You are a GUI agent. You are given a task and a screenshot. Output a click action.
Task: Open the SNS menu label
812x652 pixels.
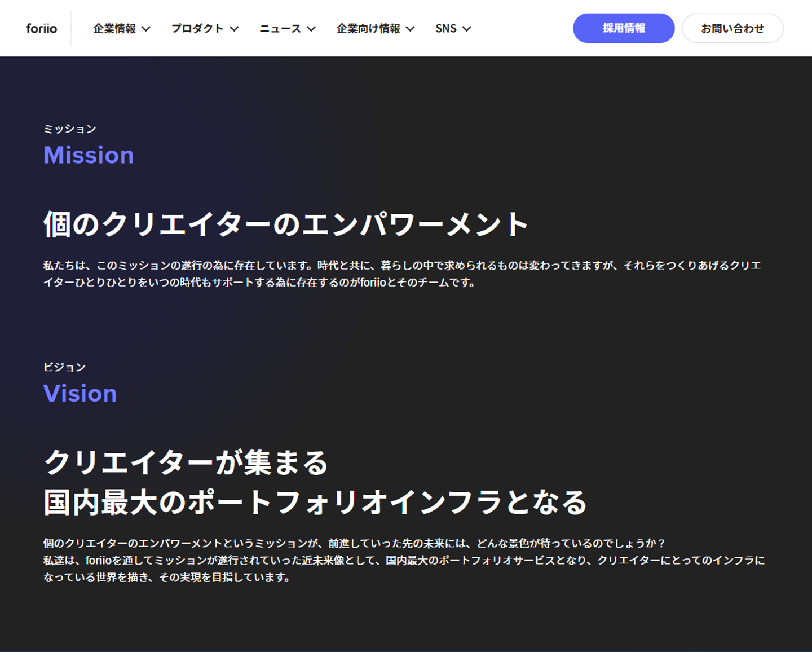click(x=446, y=28)
